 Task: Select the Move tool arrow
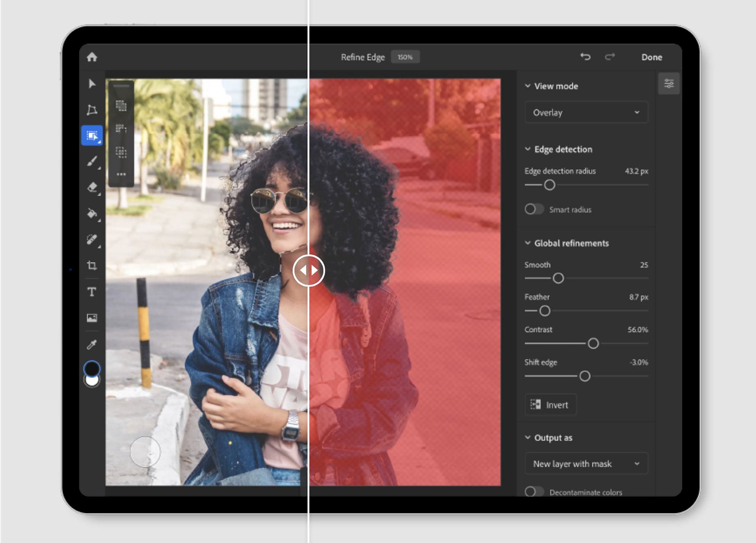(x=92, y=84)
